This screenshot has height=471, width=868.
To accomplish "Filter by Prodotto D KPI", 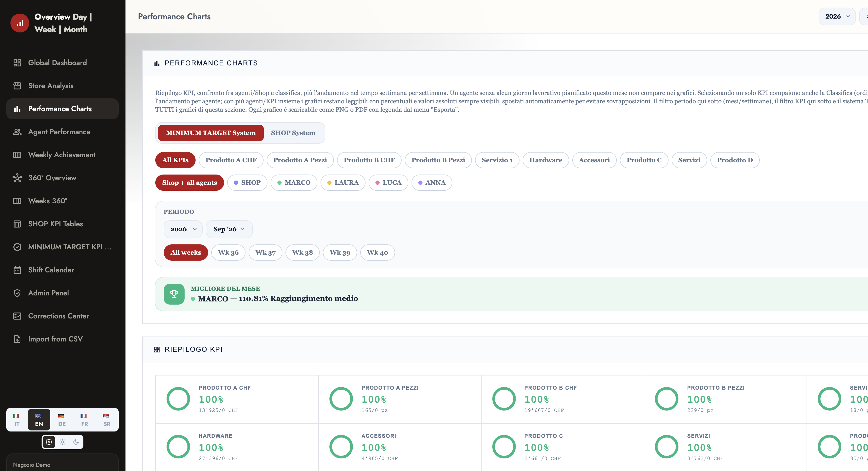I will 735,160.
